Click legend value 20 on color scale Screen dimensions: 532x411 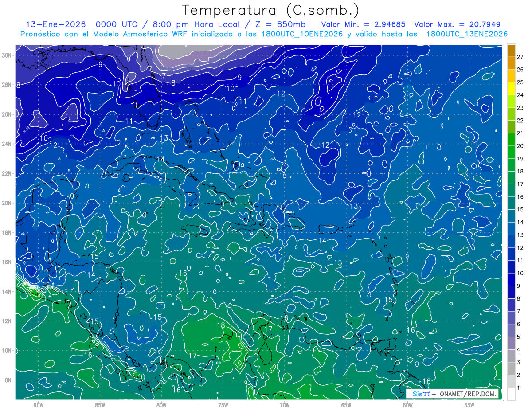pyautogui.click(x=520, y=146)
